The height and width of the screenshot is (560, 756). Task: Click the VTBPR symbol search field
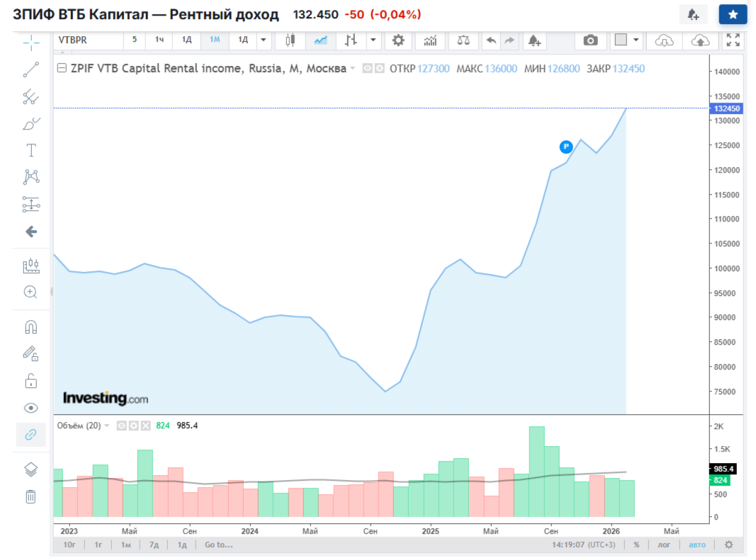(x=89, y=40)
